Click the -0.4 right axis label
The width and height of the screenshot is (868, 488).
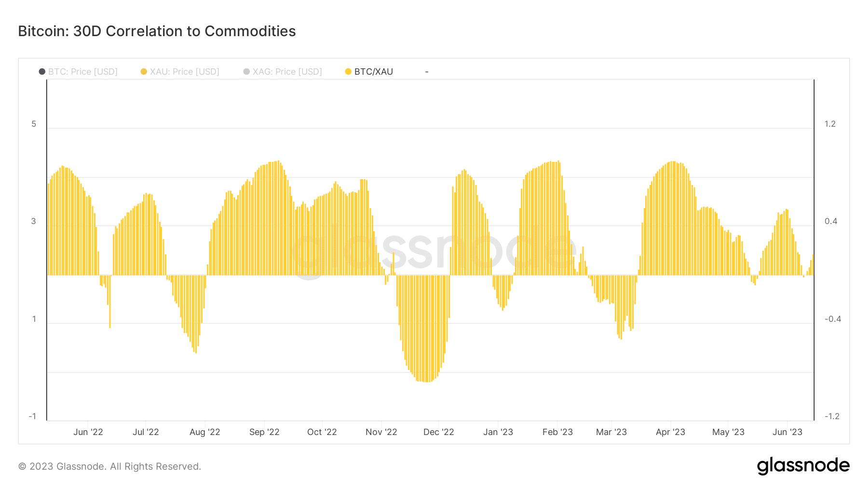click(833, 319)
